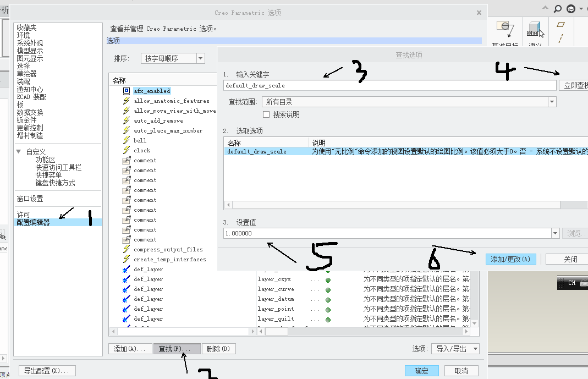Select 数据交换 category
The width and height of the screenshot is (588, 379).
(x=30, y=112)
